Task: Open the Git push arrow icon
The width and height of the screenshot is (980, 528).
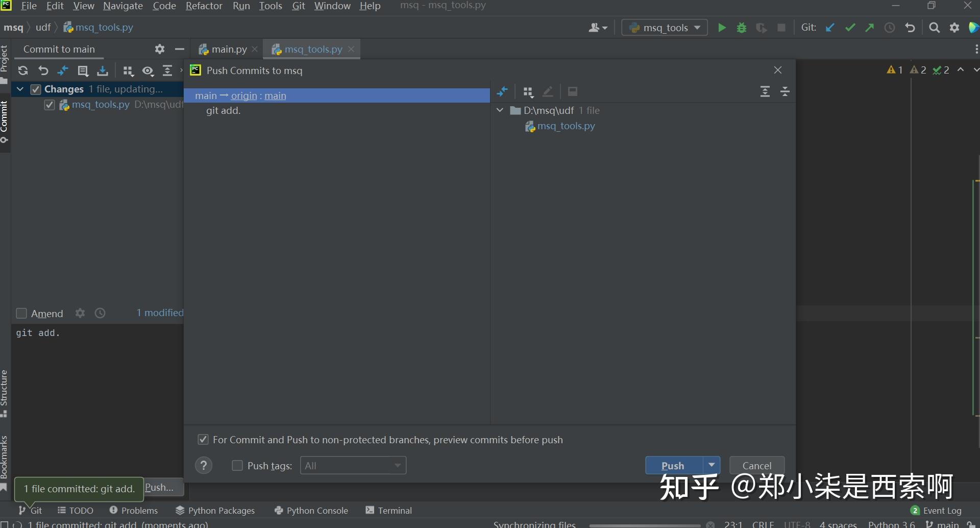Action: coord(869,28)
